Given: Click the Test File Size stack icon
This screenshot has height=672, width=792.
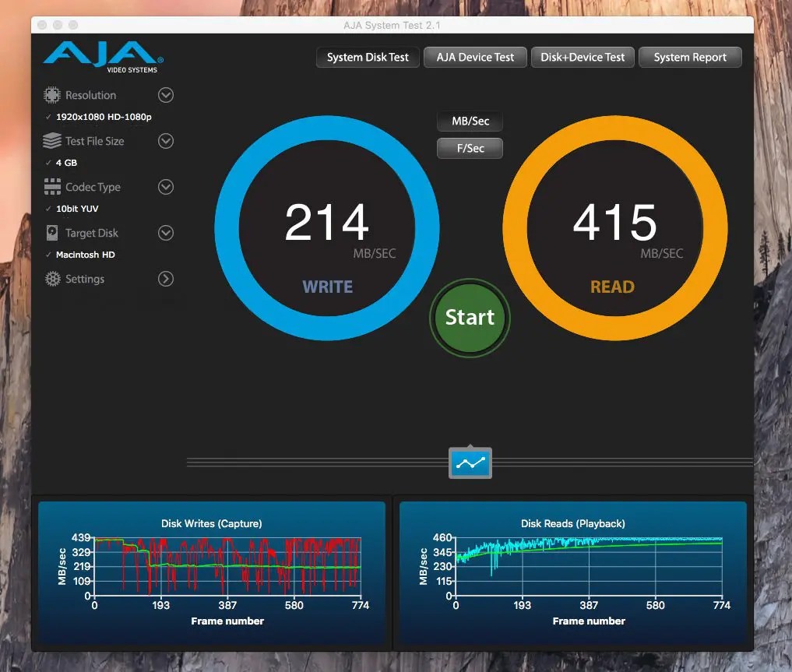Looking at the screenshot, I should click(52, 141).
